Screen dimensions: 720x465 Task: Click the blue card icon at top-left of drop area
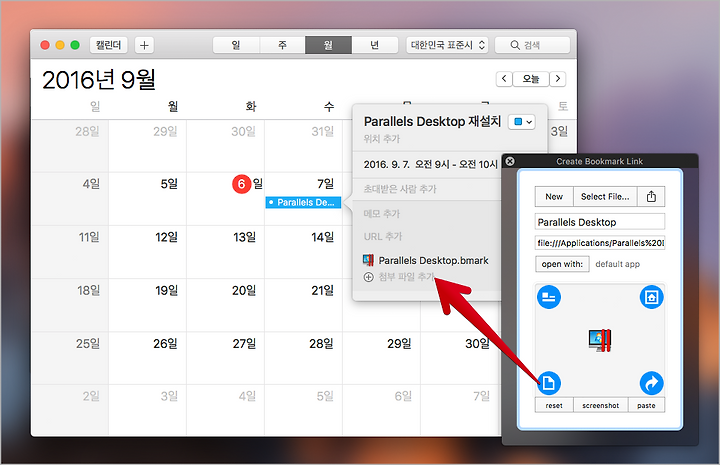point(549,297)
